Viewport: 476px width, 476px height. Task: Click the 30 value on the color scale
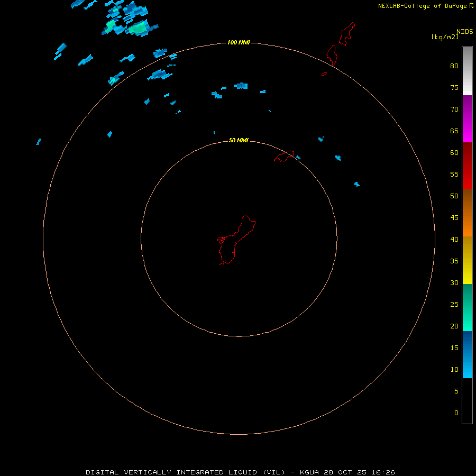click(x=454, y=283)
